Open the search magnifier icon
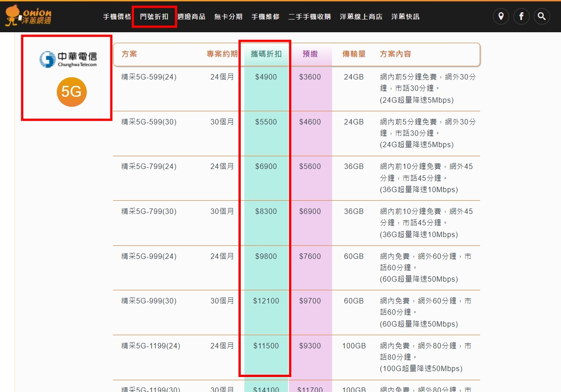The image size is (561, 392). 541,17
